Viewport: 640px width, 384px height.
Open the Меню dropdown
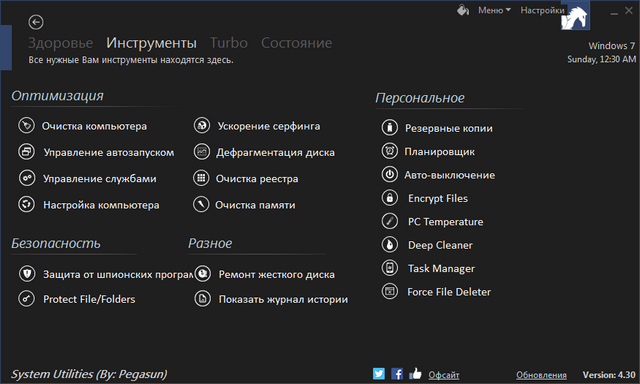[494, 10]
